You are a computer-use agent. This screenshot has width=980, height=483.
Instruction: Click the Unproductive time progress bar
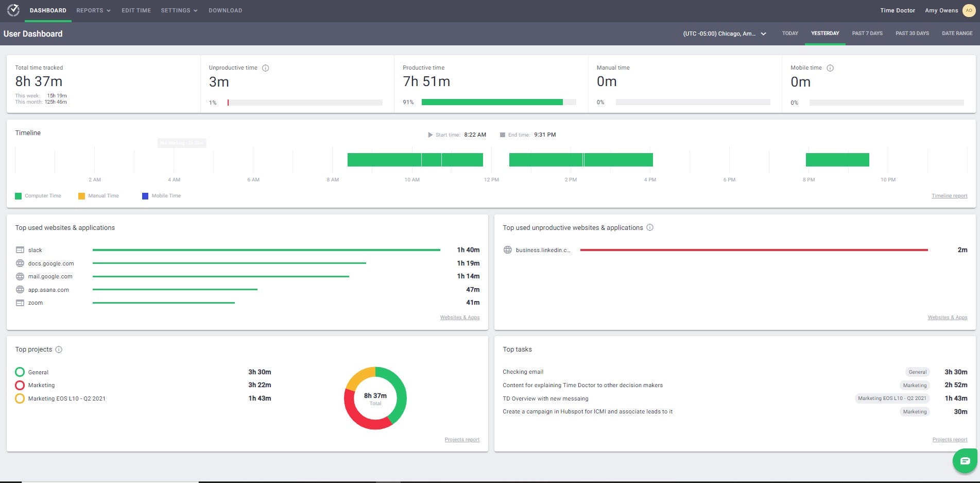click(305, 103)
